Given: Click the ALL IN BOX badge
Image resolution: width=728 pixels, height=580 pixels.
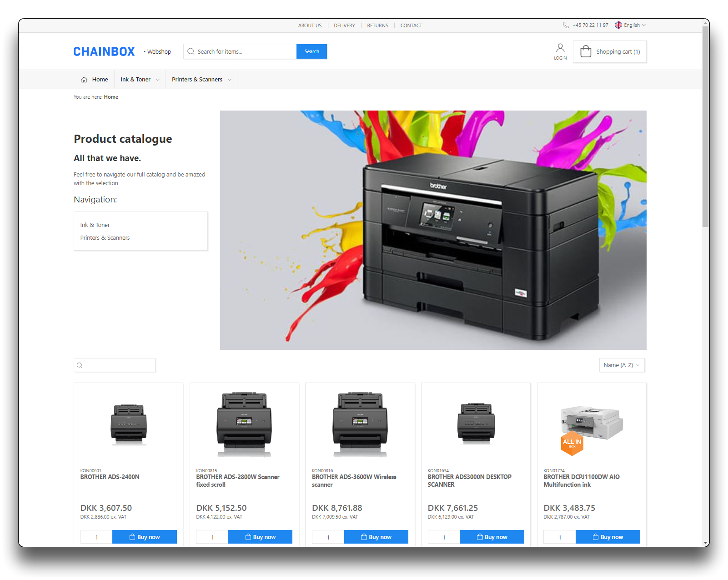Looking at the screenshot, I should 572,443.
